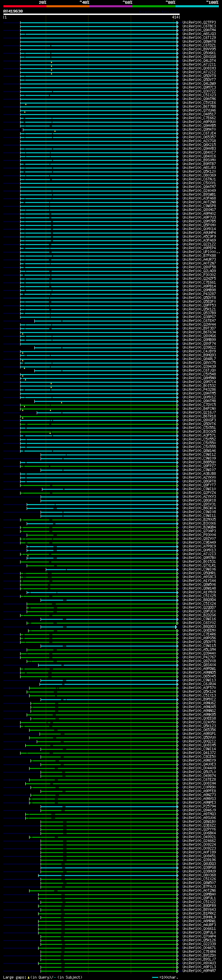This screenshot has width=222, height=980.
Task: Click the UniRef100_Q9M7C3 label
Action: (199, 88)
